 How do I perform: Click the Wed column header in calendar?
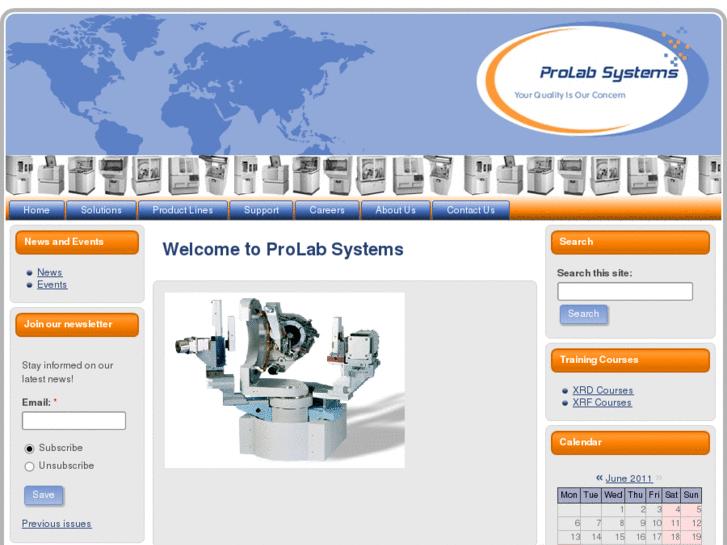613,495
